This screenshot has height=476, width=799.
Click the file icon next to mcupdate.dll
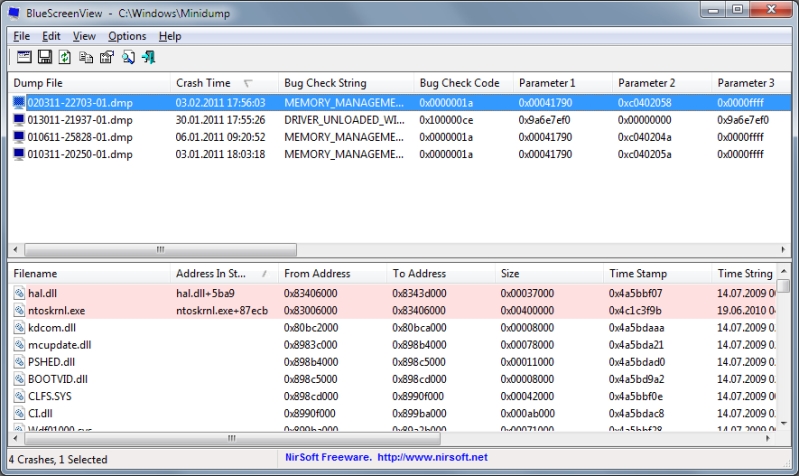click(19, 345)
